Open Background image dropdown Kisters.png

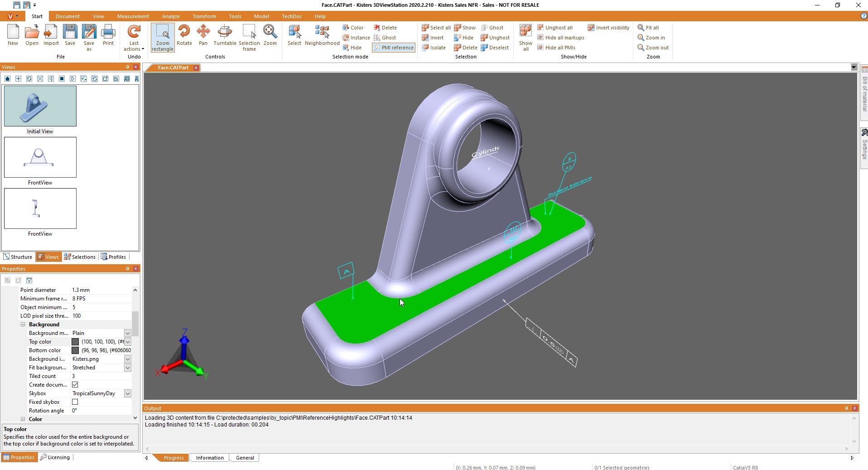click(128, 359)
